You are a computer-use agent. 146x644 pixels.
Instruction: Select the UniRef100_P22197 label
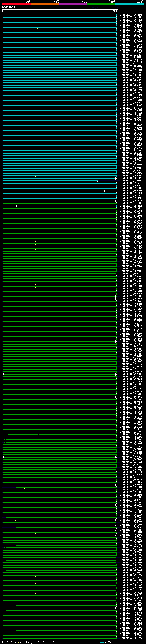tap(131, 198)
